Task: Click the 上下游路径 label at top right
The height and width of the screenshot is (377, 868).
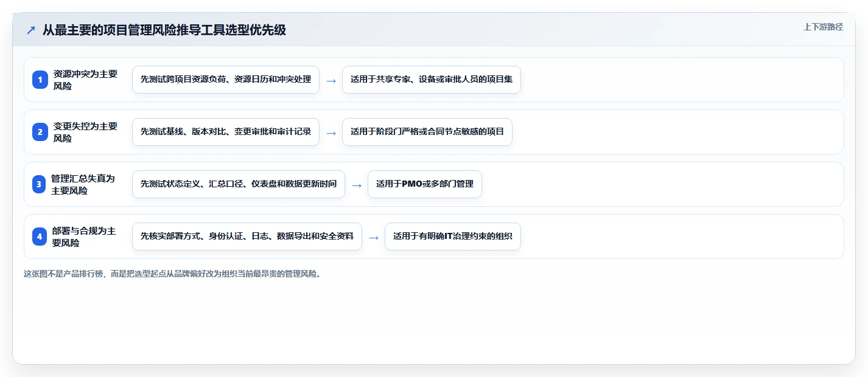Action: (823, 27)
